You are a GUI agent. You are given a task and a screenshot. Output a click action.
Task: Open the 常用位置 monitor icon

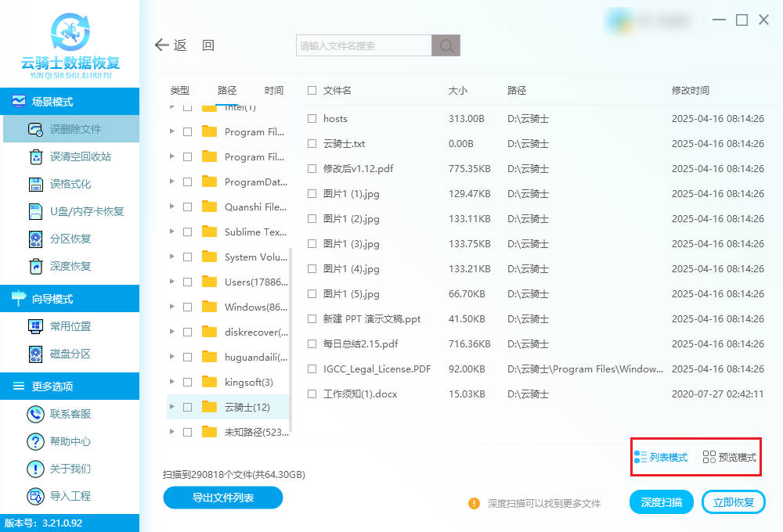coord(35,326)
